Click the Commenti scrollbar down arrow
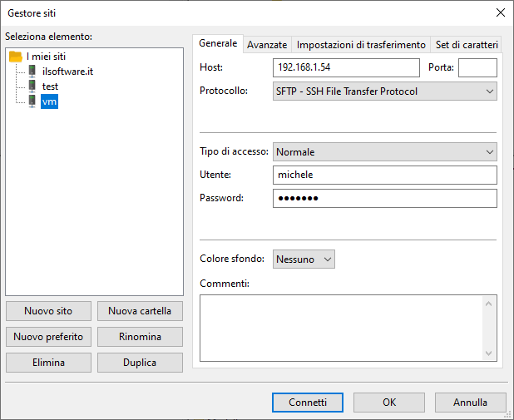Screen dimensions: 514x420 point(488,353)
